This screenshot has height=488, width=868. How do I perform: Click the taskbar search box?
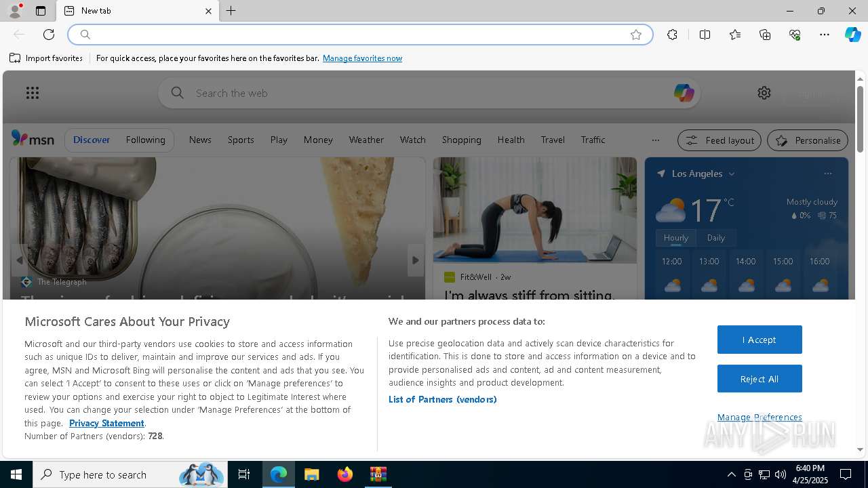129,474
